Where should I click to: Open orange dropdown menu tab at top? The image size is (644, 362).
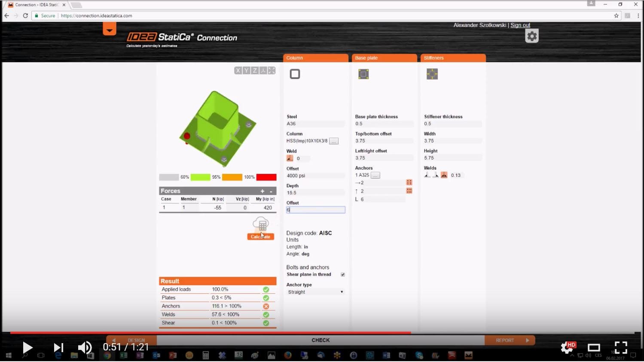pos(110,29)
